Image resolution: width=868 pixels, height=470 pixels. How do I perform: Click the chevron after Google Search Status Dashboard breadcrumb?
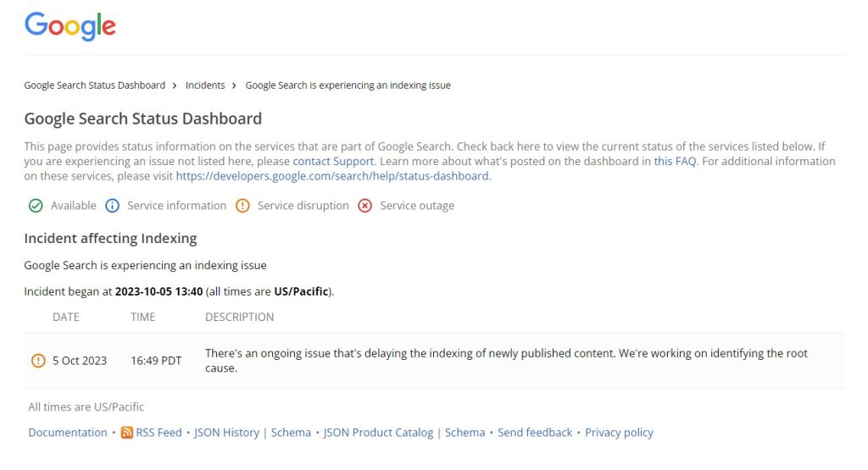175,86
